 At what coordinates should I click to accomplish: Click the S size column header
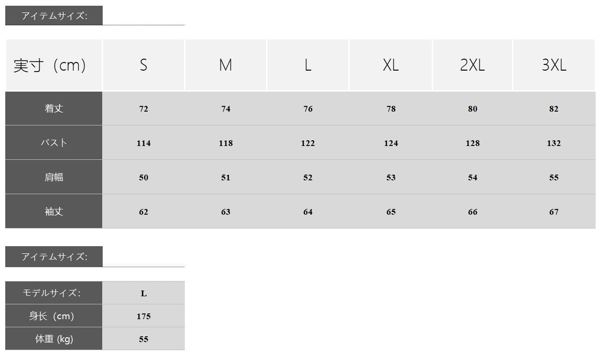tap(143, 65)
